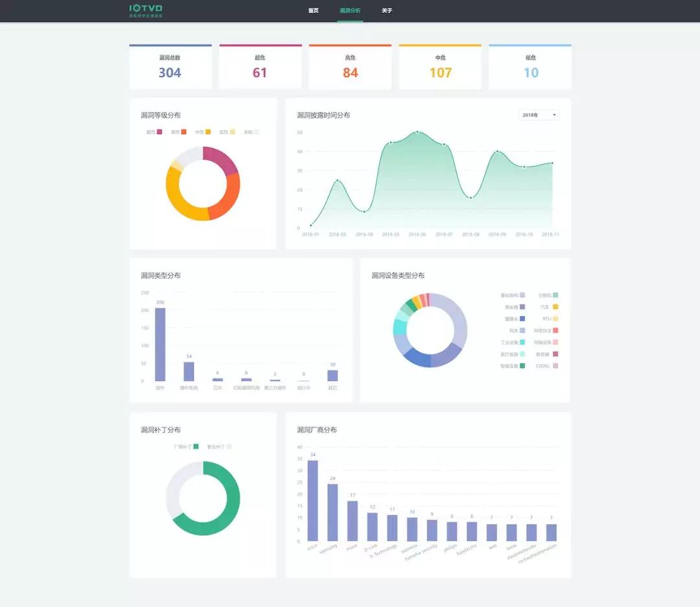Click the 摄像头 legend swatch
Viewport: 700px width, 607px height.
(x=522, y=319)
